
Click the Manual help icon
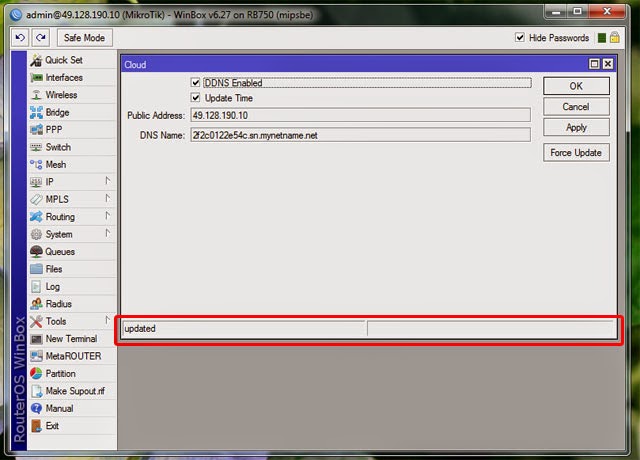point(36,408)
